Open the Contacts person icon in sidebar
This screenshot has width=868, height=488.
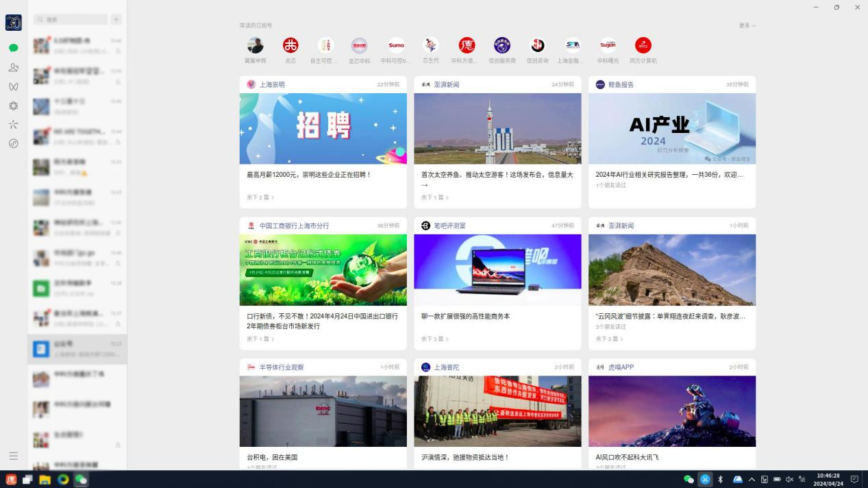[x=13, y=67]
